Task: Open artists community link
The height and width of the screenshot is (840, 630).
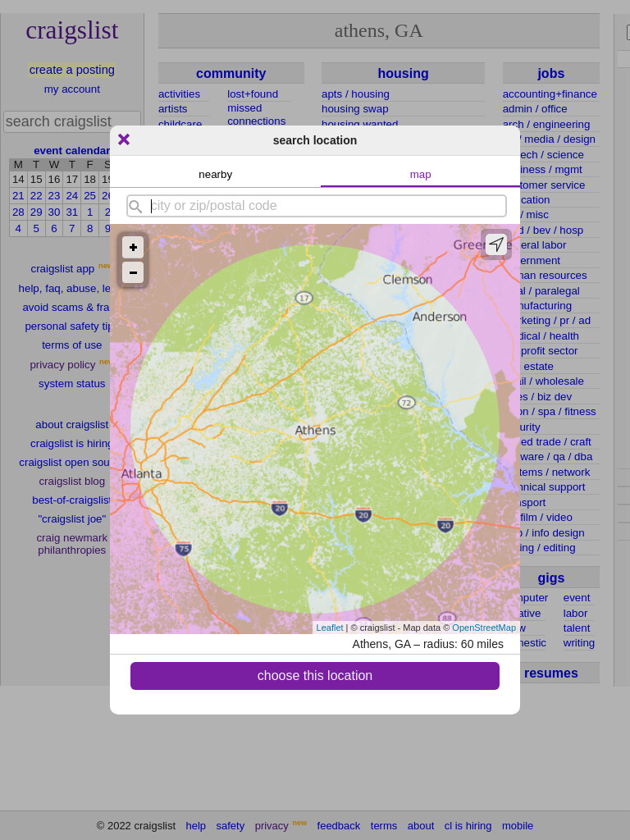Action: click(172, 109)
